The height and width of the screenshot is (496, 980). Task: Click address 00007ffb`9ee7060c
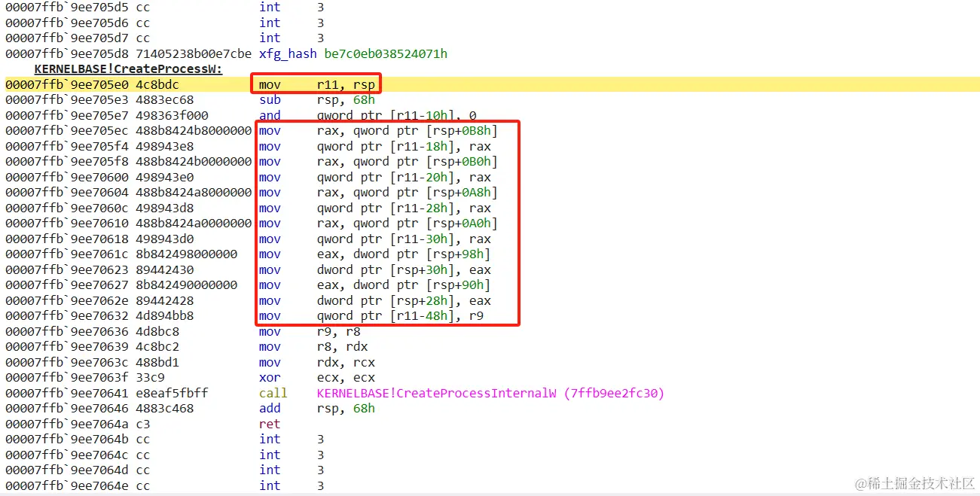(67, 208)
